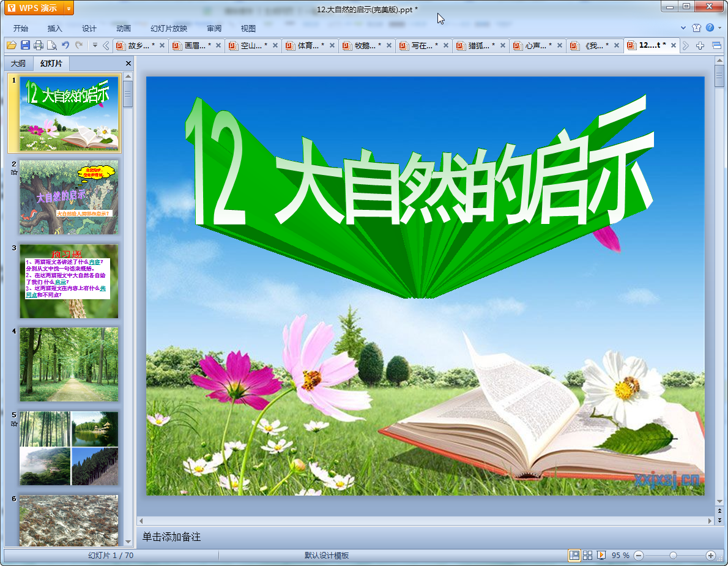Viewport: 728px width, 566px height.
Task: Go to previous slide double-arrow button
Action: pos(719,511)
